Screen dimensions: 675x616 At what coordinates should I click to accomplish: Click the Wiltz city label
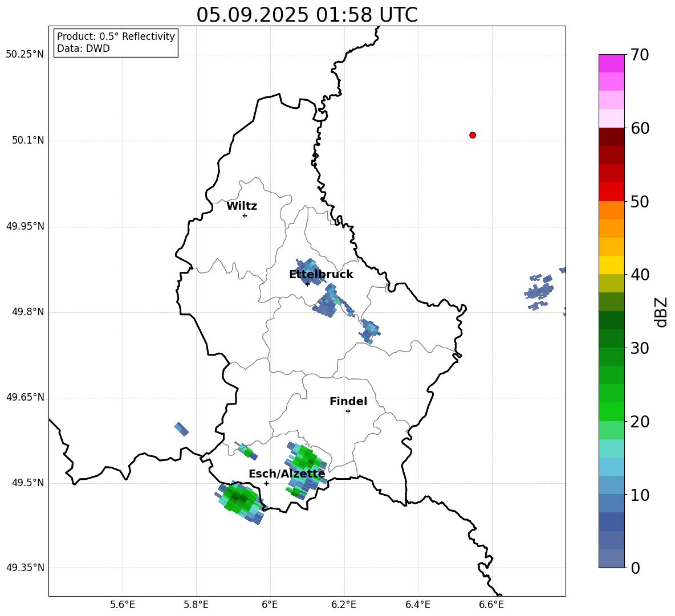(242, 206)
